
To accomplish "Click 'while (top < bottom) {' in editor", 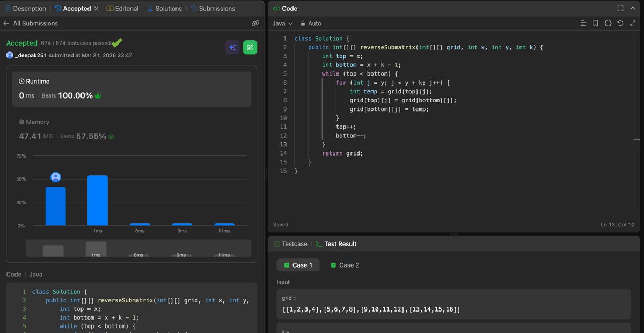I will click(x=360, y=74).
